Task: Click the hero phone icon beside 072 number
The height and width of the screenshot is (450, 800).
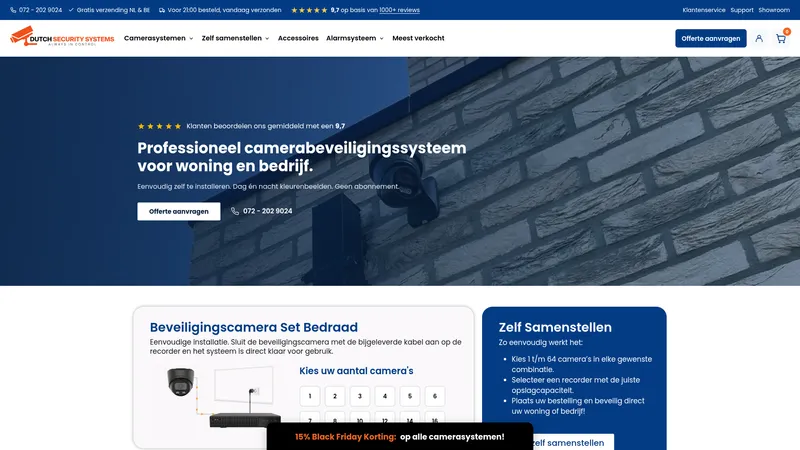Action: pyautogui.click(x=235, y=211)
